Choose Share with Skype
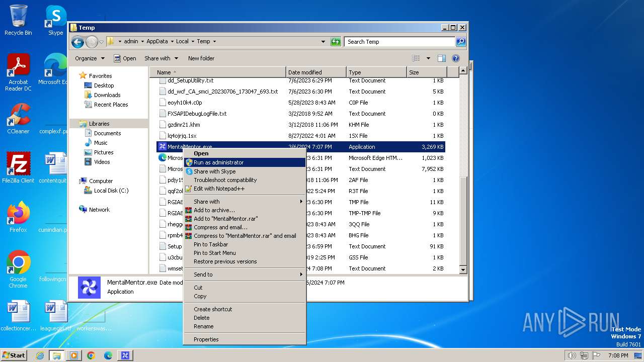Image resolution: width=644 pixels, height=362 pixels. [245, 171]
